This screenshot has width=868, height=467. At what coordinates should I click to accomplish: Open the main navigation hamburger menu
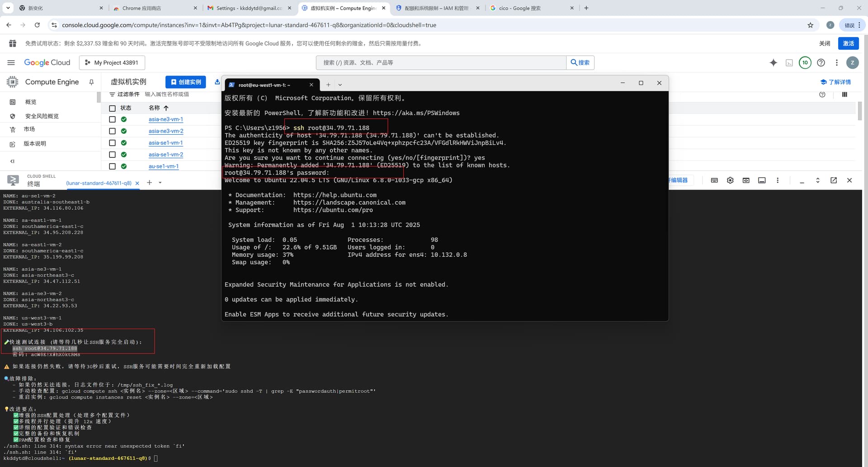click(11, 63)
